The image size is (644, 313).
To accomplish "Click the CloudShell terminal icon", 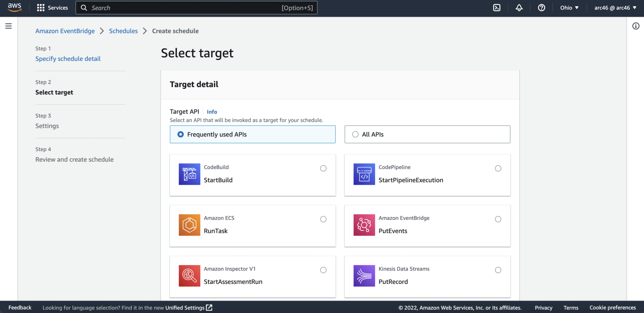I will pos(497,8).
